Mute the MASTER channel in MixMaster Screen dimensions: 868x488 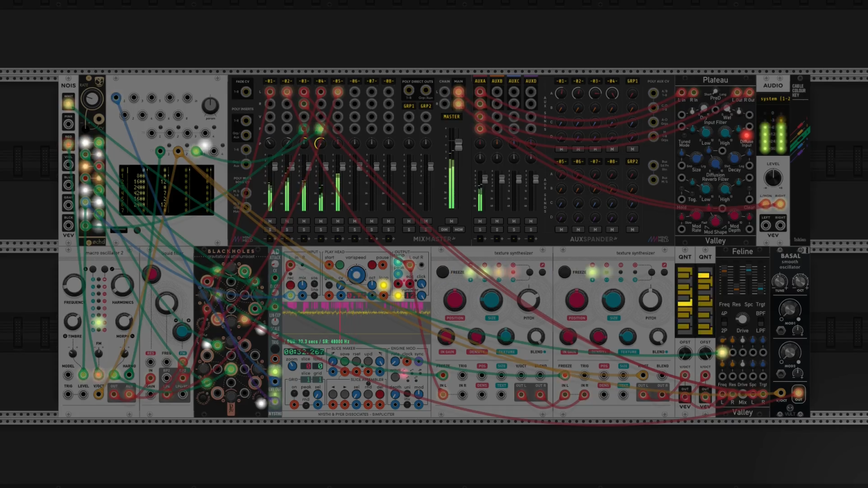pyautogui.click(x=451, y=221)
